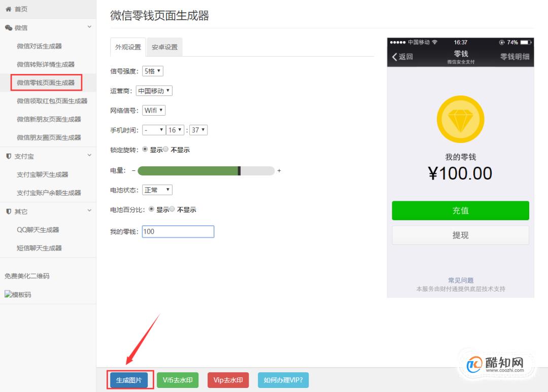Click the shield icon next to 支付宝
This screenshot has width=548, height=392.
click(x=9, y=156)
